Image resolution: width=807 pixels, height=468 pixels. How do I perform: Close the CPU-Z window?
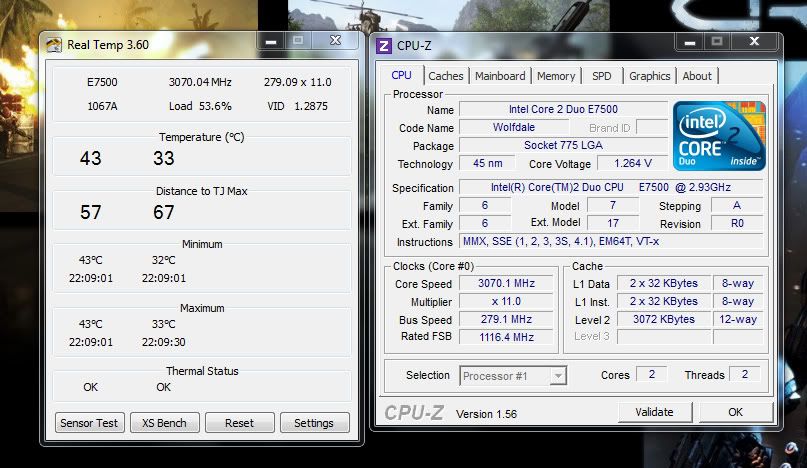pyautogui.click(x=754, y=42)
